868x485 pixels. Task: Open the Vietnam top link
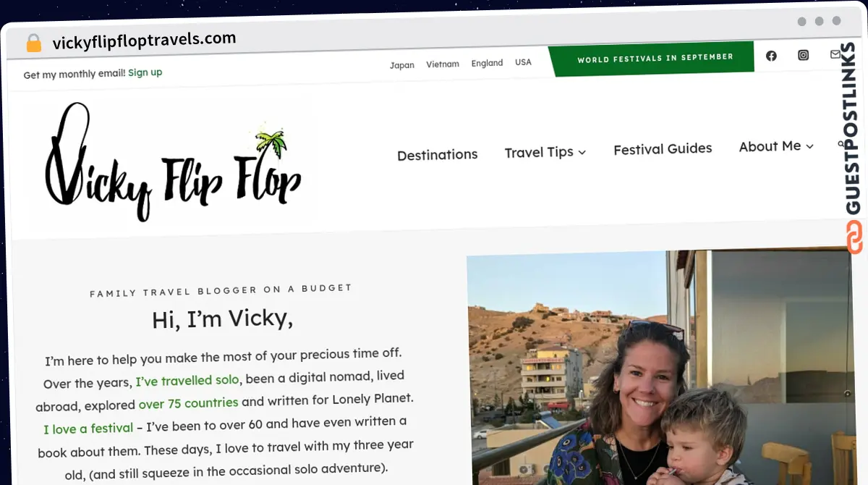[x=443, y=64]
